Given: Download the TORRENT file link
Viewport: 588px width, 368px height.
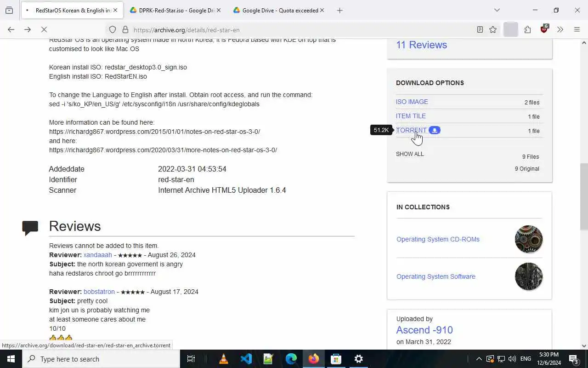Looking at the screenshot, I should (x=411, y=130).
